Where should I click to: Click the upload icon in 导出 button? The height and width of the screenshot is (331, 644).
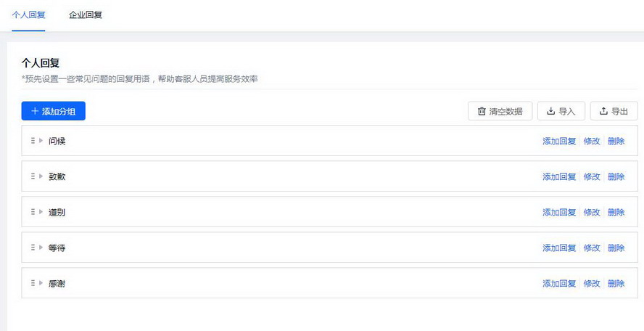pyautogui.click(x=603, y=111)
